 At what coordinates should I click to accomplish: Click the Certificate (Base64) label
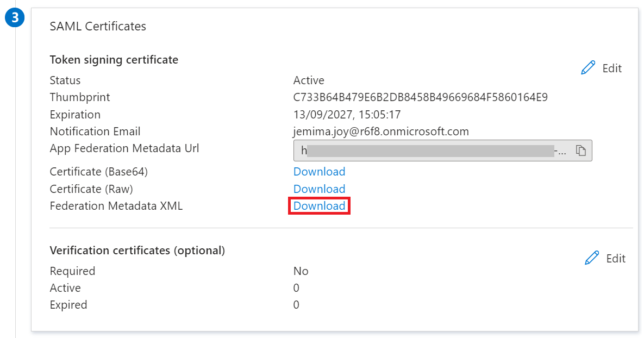(98, 172)
